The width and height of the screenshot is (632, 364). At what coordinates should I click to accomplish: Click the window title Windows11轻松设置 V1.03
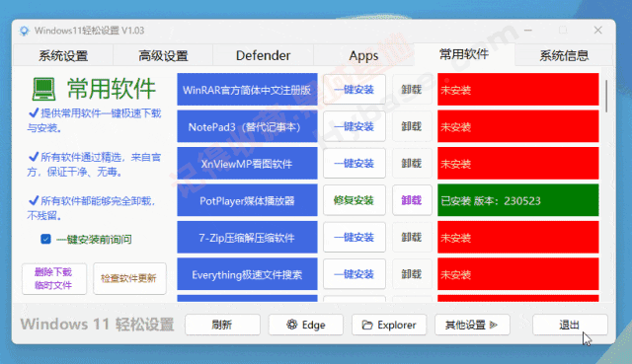point(89,31)
